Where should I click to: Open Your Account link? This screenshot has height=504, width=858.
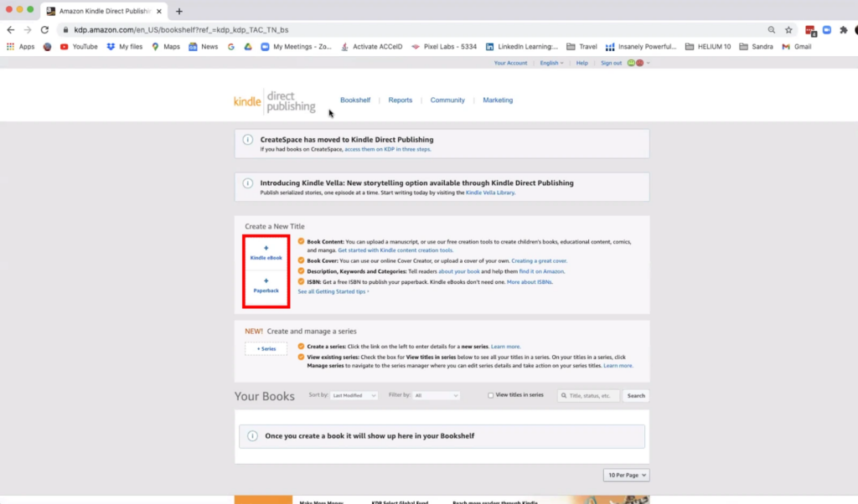point(510,63)
